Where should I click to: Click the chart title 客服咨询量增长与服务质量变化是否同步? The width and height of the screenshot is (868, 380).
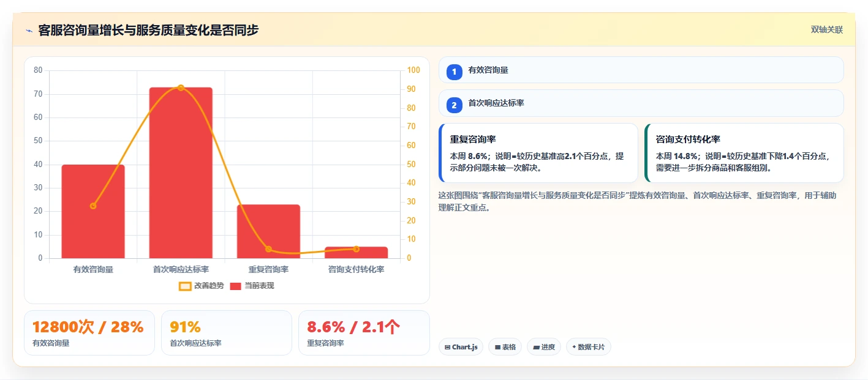148,30
